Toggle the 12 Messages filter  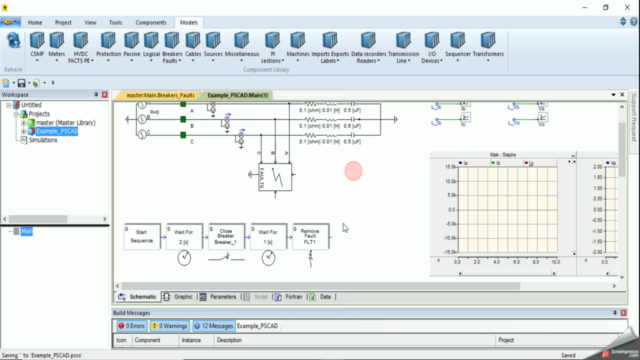(x=213, y=326)
